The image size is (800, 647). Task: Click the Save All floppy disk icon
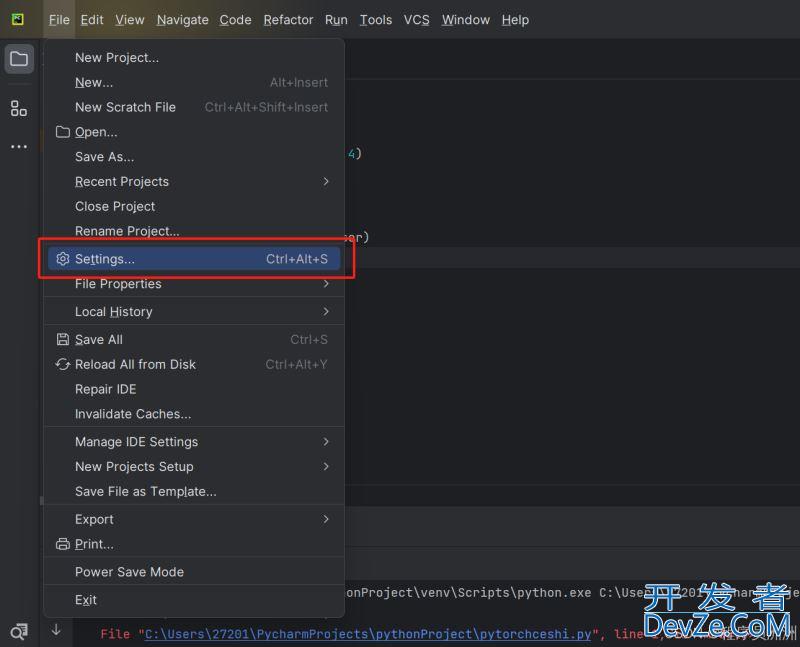click(63, 339)
